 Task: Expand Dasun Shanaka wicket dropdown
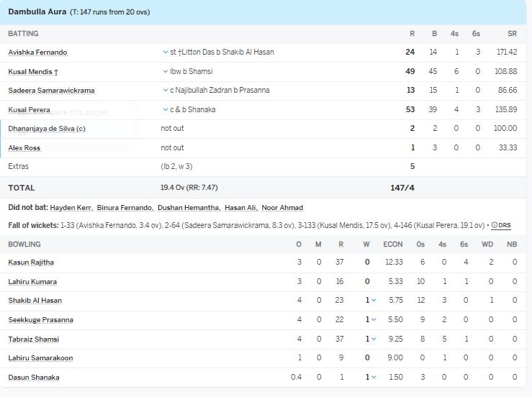click(x=374, y=377)
